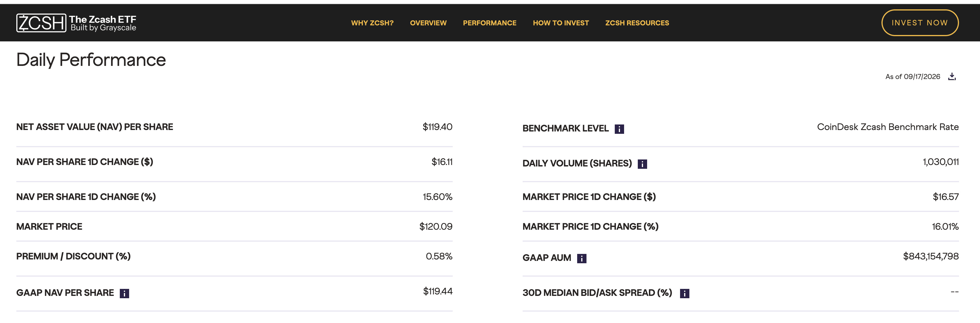The width and height of the screenshot is (980, 323).
Task: Click the ZCSH Zcash ETF logo
Action: (x=76, y=23)
